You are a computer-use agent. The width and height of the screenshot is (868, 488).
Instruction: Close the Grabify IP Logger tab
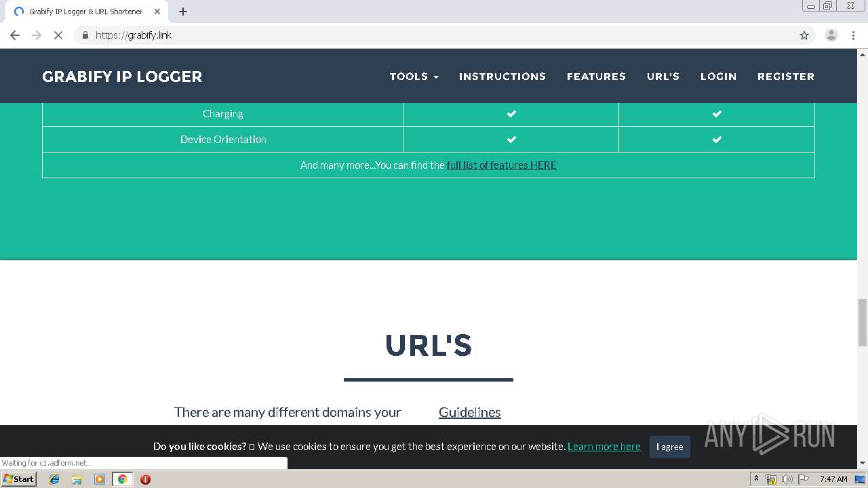(x=157, y=12)
